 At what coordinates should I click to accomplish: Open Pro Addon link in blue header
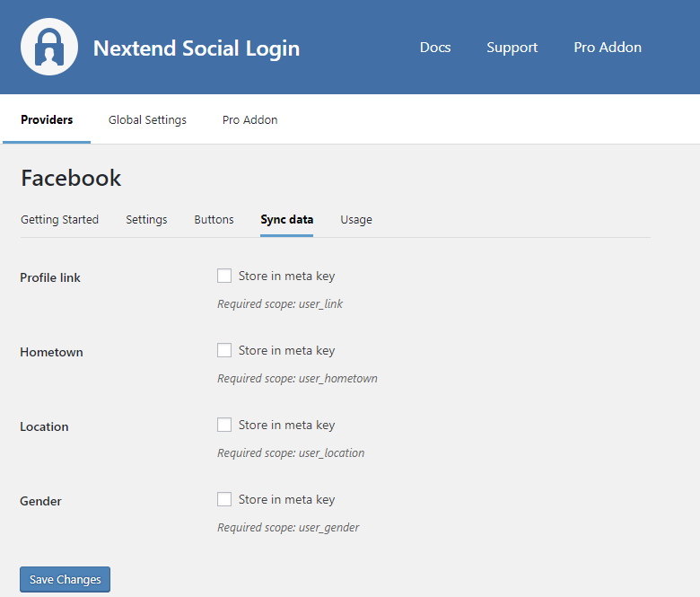[x=608, y=48]
